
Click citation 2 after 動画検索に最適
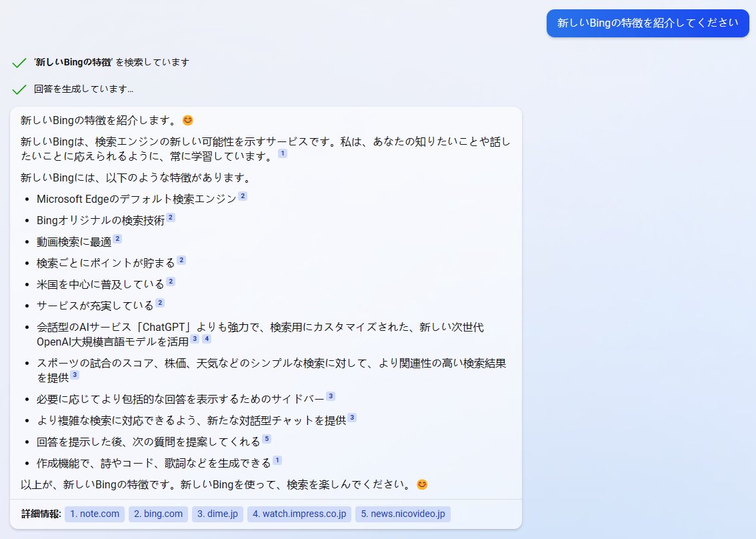pyautogui.click(x=117, y=238)
